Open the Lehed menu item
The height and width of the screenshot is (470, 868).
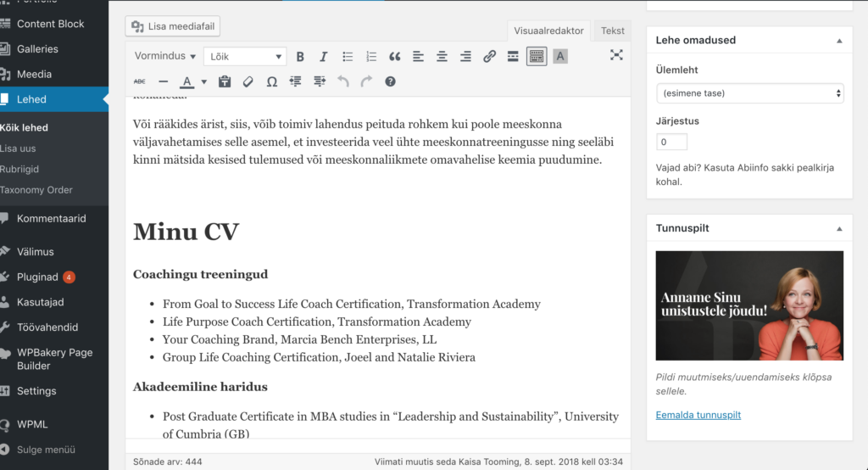coord(54,99)
